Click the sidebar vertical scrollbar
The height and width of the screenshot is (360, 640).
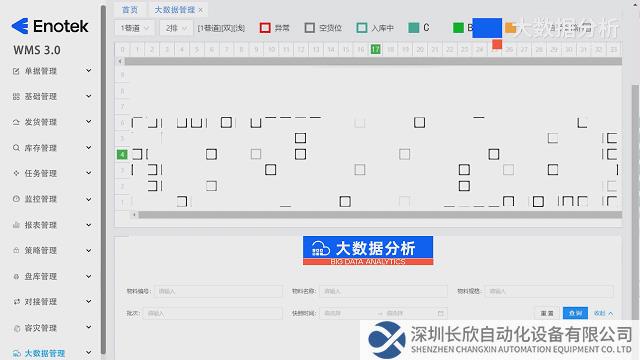[x=103, y=180]
